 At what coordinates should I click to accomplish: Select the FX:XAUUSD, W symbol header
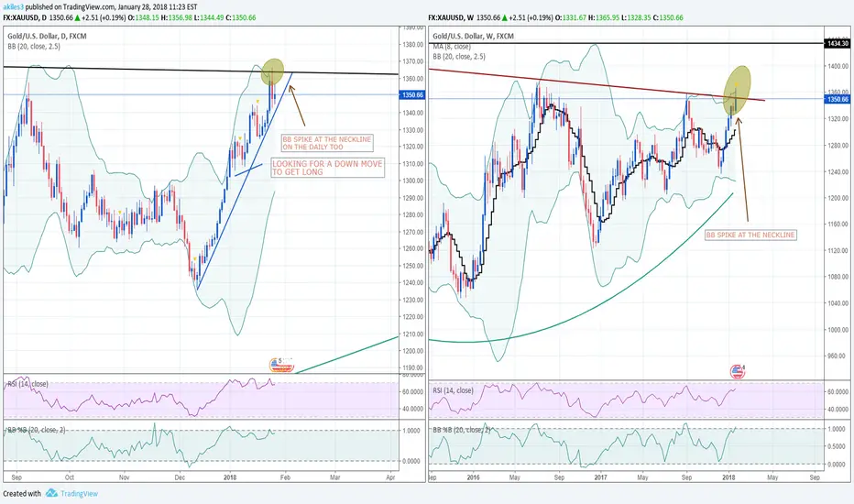pos(451,17)
